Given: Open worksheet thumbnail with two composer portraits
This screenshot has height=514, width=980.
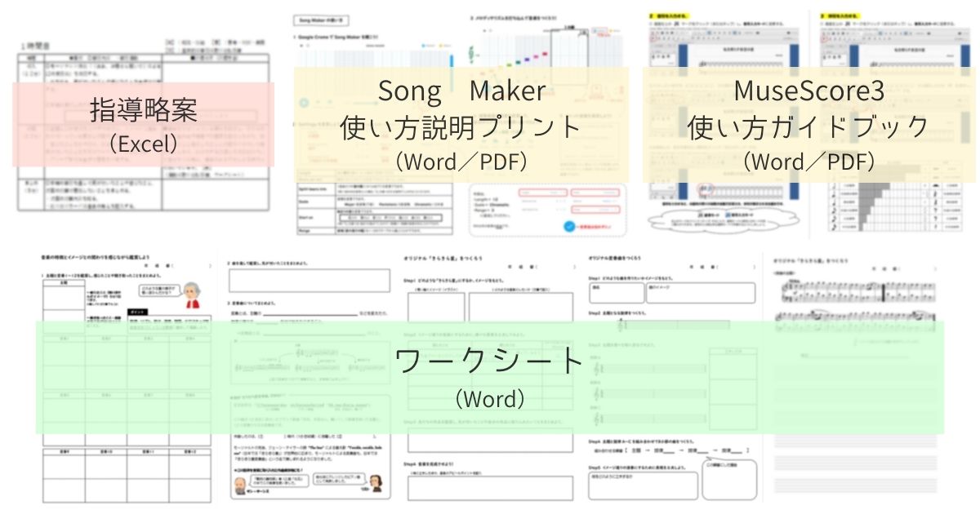Looking at the screenshot, I should pos(310,376).
